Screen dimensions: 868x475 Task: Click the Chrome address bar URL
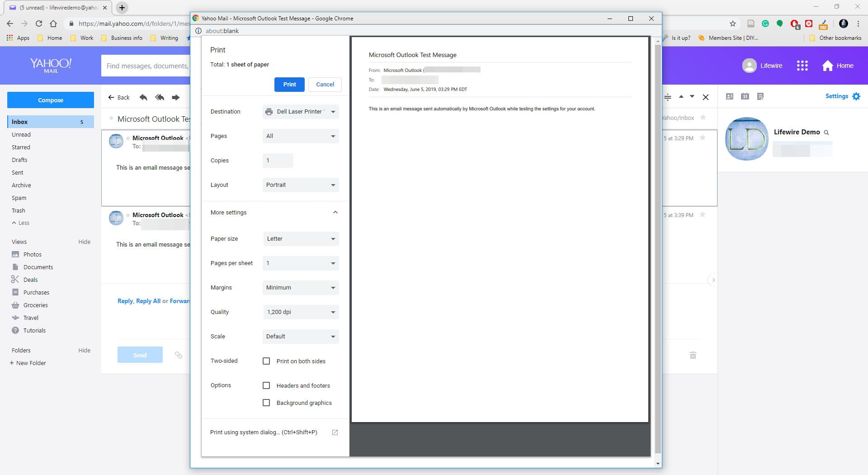[134, 24]
